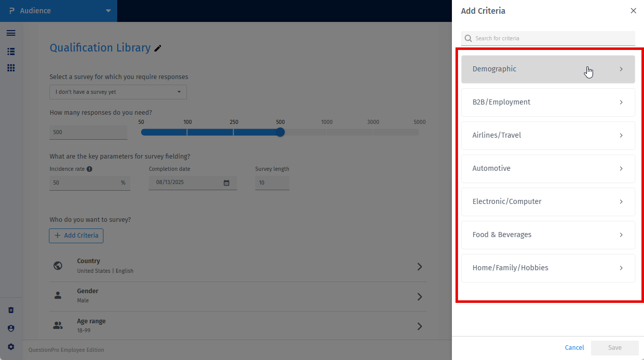Click the Country globe icon
The width and height of the screenshot is (644, 360).
[58, 266]
